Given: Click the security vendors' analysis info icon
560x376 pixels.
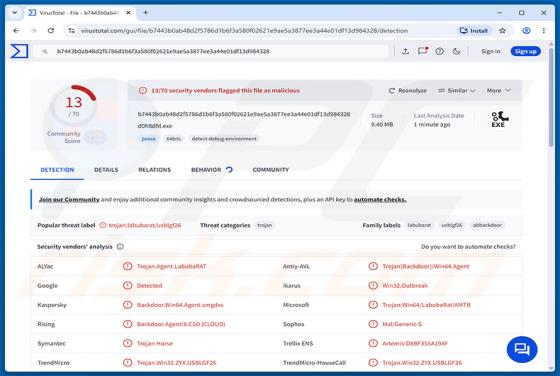Looking at the screenshot, I should (x=120, y=247).
